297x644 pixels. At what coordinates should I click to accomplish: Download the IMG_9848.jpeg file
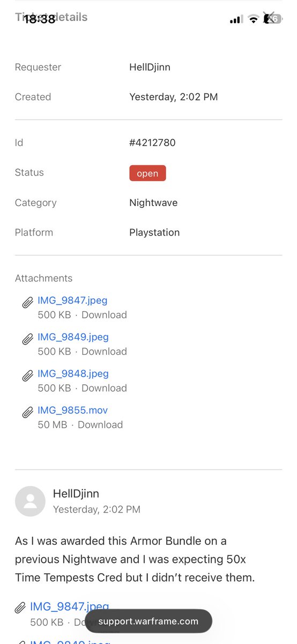tap(104, 388)
